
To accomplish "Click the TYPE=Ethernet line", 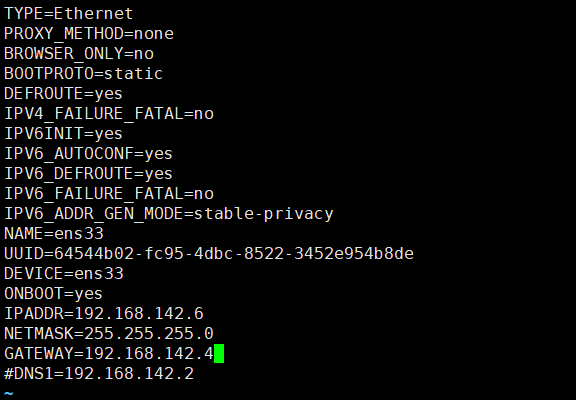I will (x=68, y=14).
